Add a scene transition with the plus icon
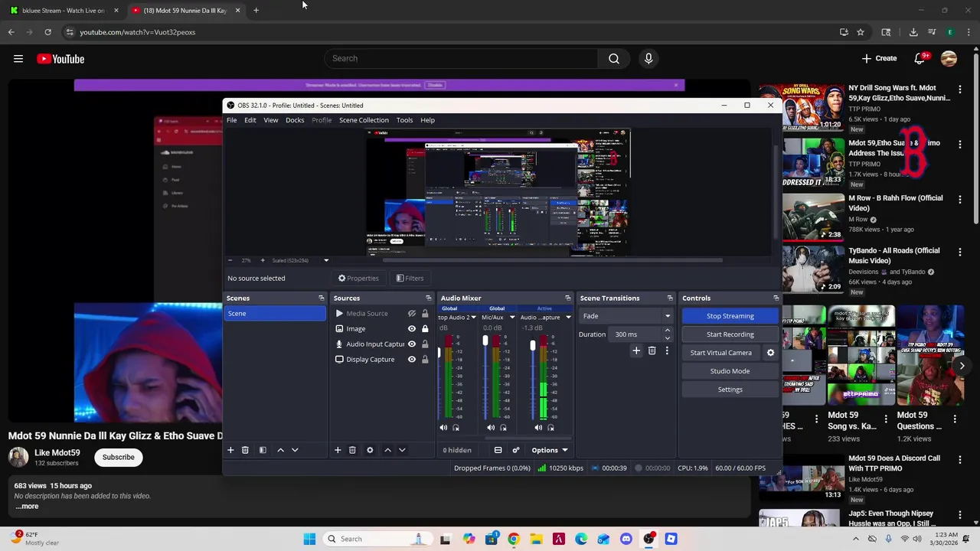The width and height of the screenshot is (980, 551). pyautogui.click(x=635, y=350)
